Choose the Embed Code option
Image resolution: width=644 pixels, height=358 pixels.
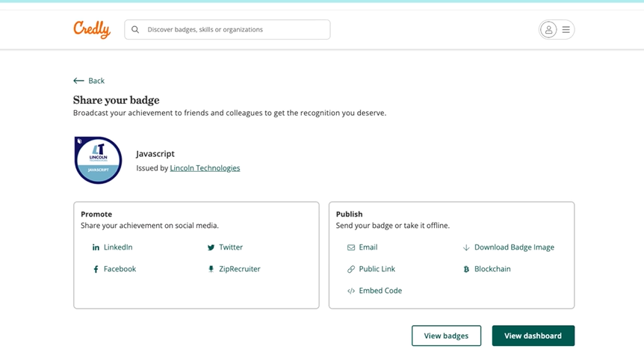pos(380,291)
